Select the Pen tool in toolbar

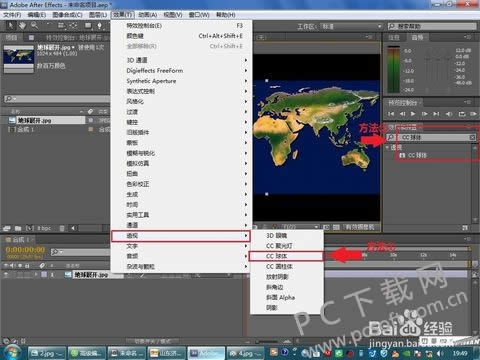100,26
